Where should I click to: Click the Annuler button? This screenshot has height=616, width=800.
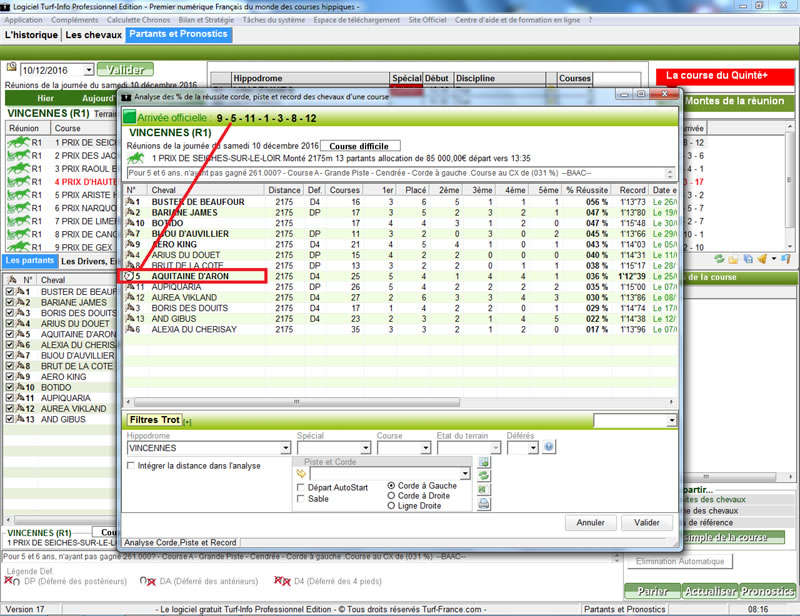pos(590,522)
